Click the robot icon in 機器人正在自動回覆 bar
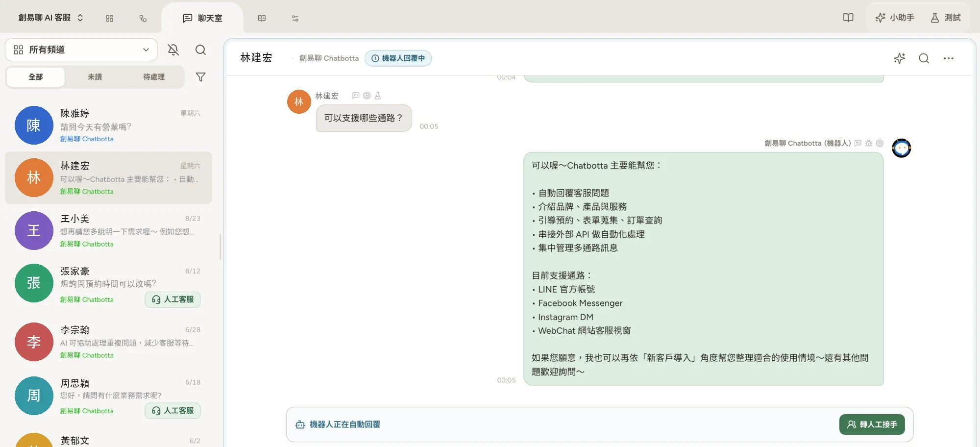Screen dimensions: 980x447 coord(300,424)
